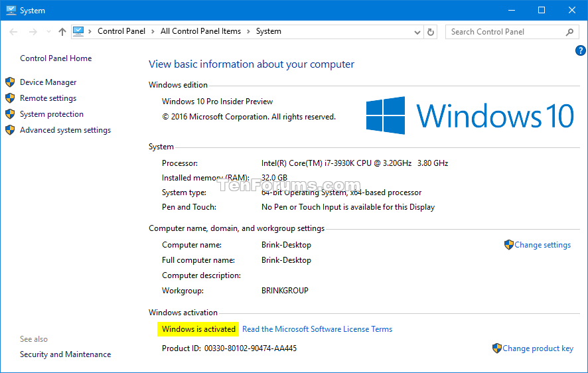This screenshot has height=373, width=588.
Task: Click the shield icon beside Advanced system settings
Action: [x=10, y=130]
